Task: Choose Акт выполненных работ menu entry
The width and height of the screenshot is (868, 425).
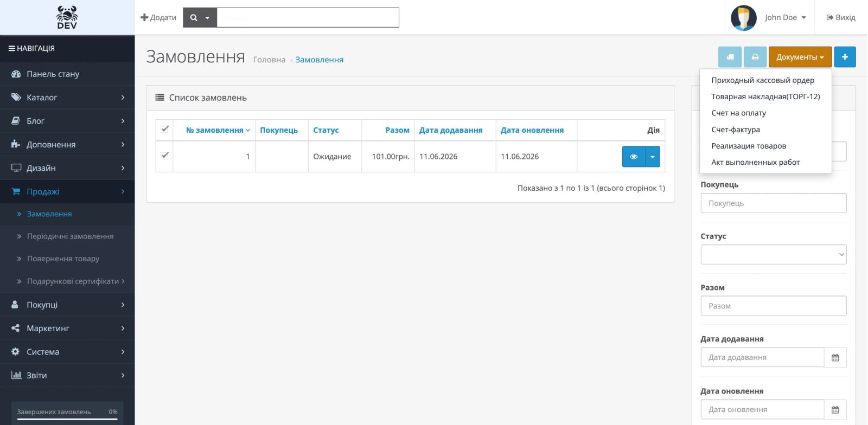Action: click(755, 162)
